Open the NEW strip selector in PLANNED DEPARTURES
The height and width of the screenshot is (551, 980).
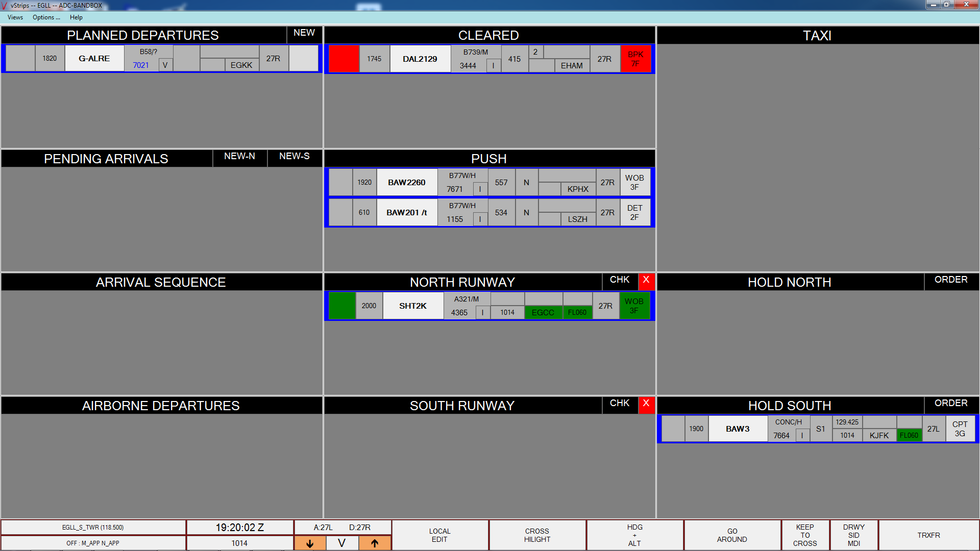304,33
